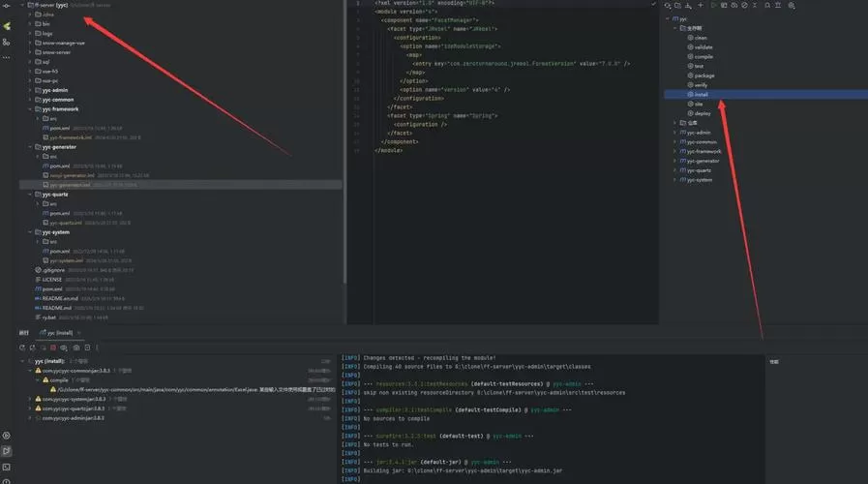Select Maven verify lifecycle goal
868x484 pixels.
[697, 85]
